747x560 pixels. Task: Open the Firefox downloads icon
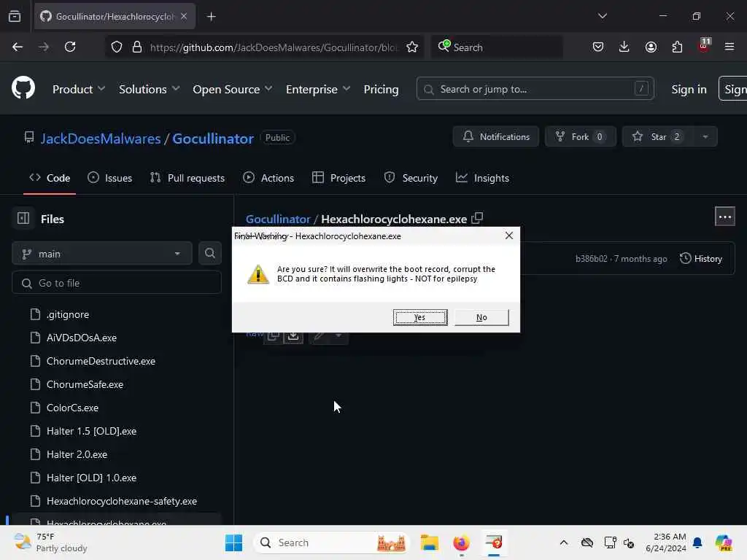point(624,47)
